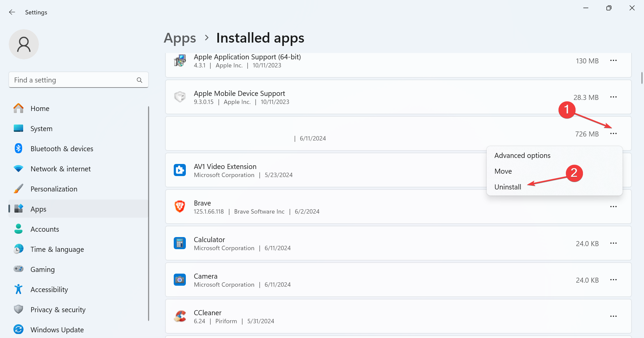Select the Apps sidebar item
The height and width of the screenshot is (338, 644).
pos(78,209)
